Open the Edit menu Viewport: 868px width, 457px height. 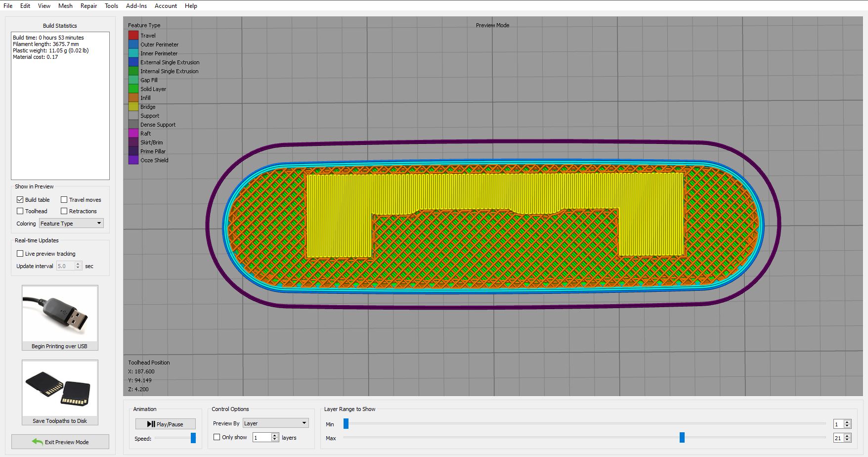(x=25, y=6)
